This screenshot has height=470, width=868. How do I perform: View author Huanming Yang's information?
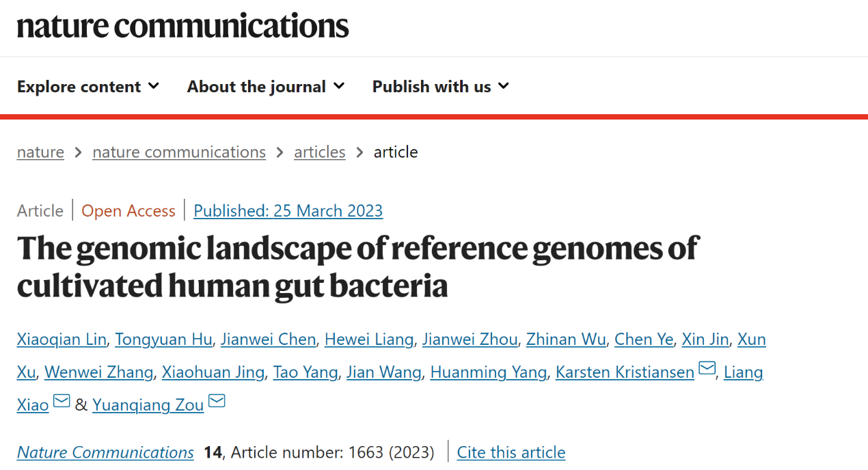coord(488,372)
